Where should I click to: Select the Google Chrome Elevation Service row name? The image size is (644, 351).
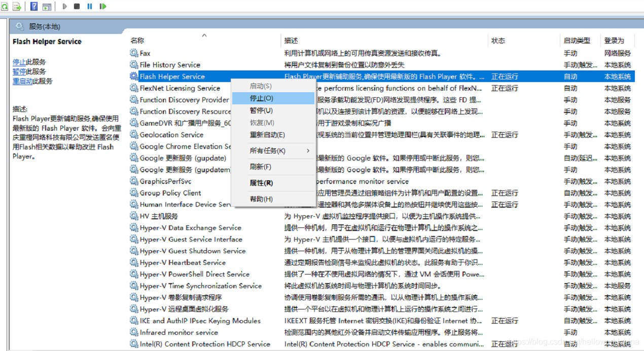pos(185,146)
